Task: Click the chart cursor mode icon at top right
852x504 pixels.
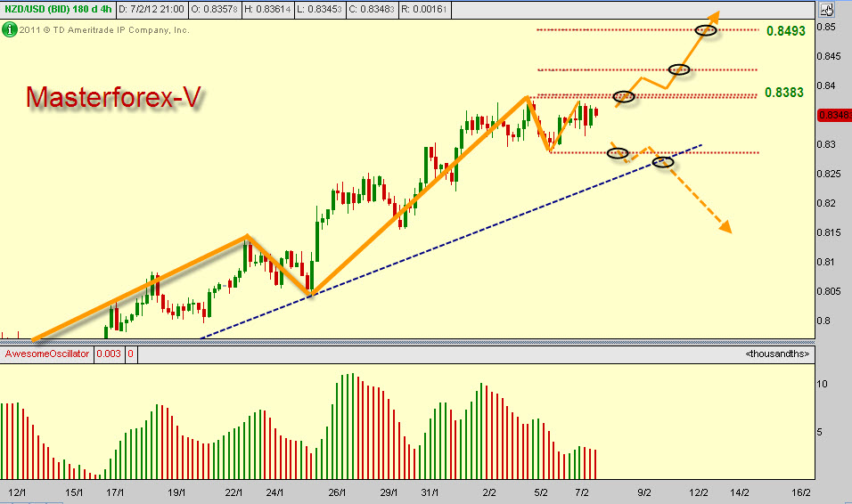Action: (826, 11)
